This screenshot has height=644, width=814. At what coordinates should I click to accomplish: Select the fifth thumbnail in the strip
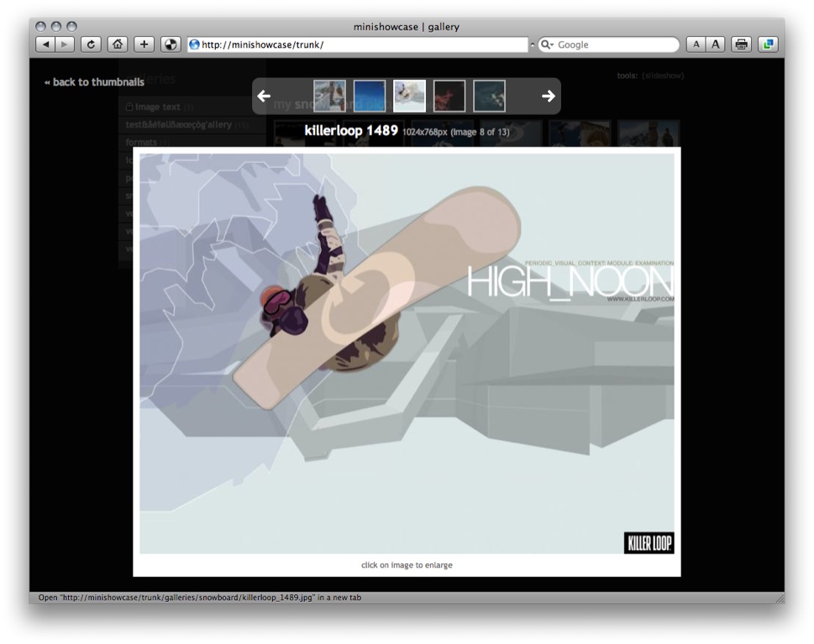(x=490, y=96)
